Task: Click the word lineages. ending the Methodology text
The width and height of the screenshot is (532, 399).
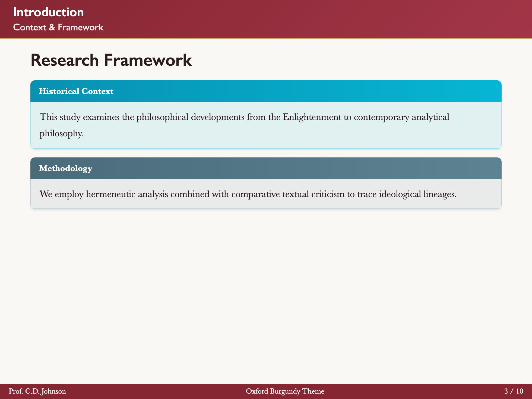Action: [x=440, y=194]
